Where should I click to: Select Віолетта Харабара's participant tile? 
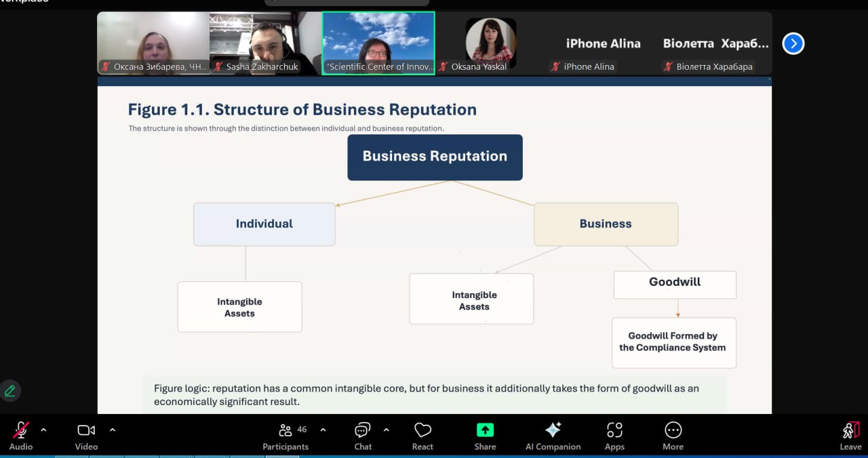tap(716, 43)
